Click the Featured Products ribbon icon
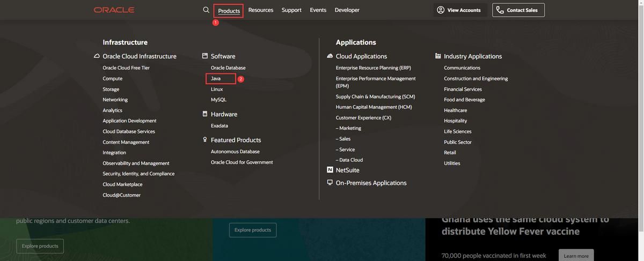 [205, 140]
